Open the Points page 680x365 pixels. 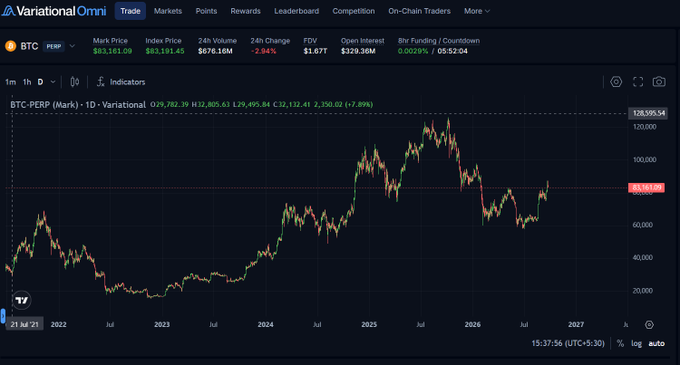(206, 11)
